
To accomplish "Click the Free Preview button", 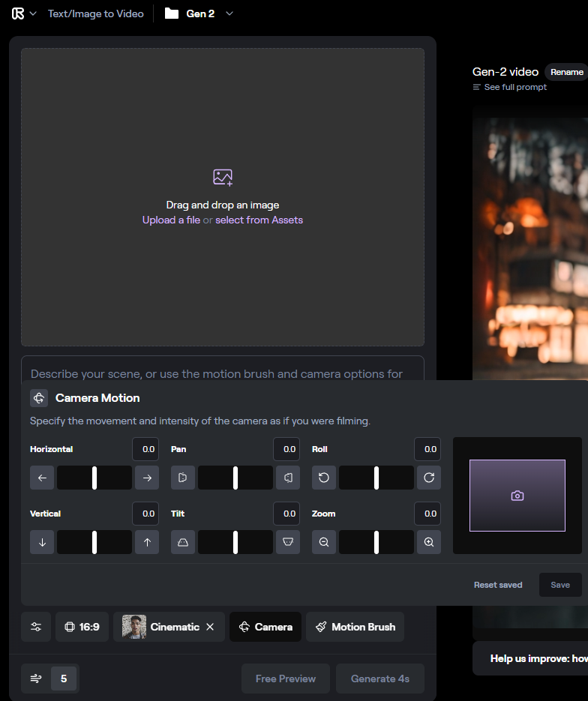I will [286, 679].
